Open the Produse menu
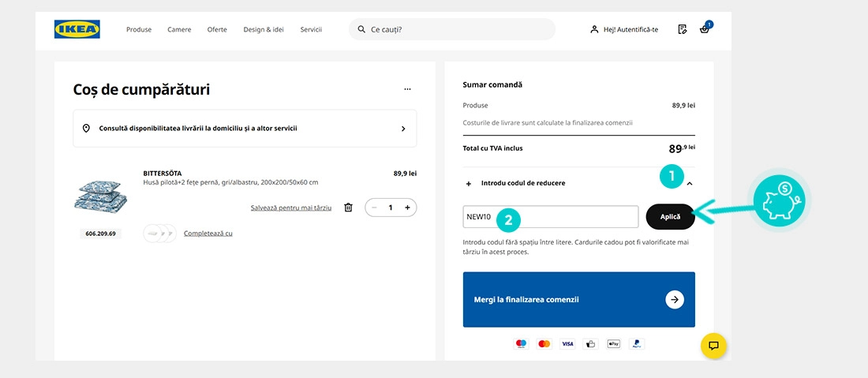Screen dimensions: 868x378 point(139,29)
